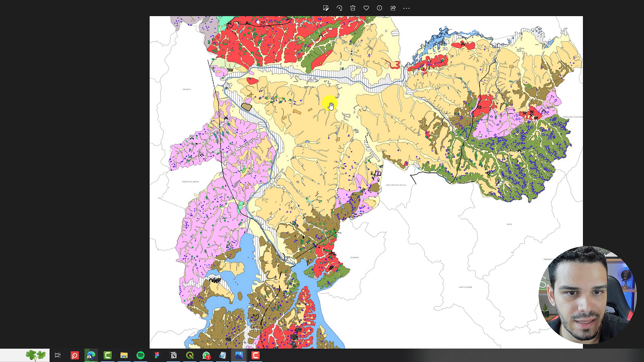Image resolution: width=644 pixels, height=362 pixels.
Task: Open Task View on the taskbar
Action: tap(58, 355)
